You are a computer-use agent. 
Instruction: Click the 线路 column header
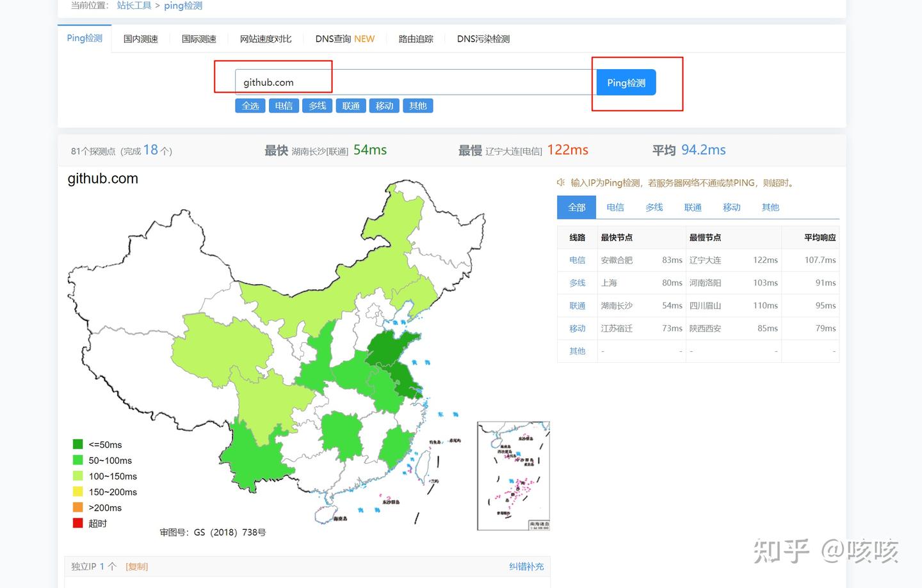coord(578,237)
